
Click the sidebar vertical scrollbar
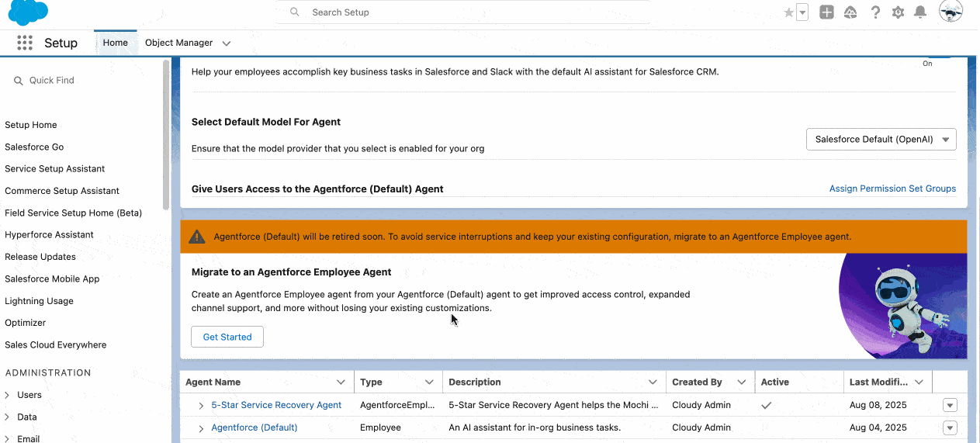pos(166,134)
